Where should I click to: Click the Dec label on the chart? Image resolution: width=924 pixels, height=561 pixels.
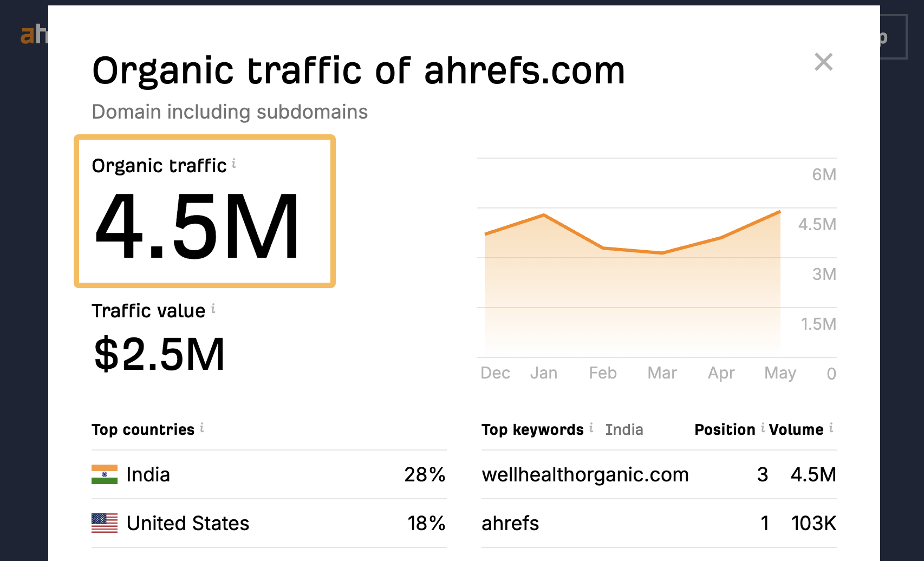click(x=495, y=373)
